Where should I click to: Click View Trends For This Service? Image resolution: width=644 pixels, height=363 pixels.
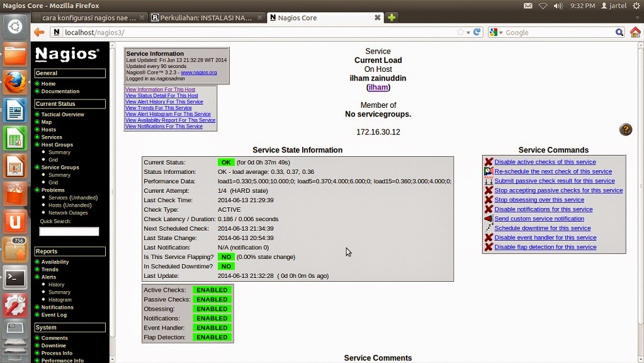coord(158,108)
